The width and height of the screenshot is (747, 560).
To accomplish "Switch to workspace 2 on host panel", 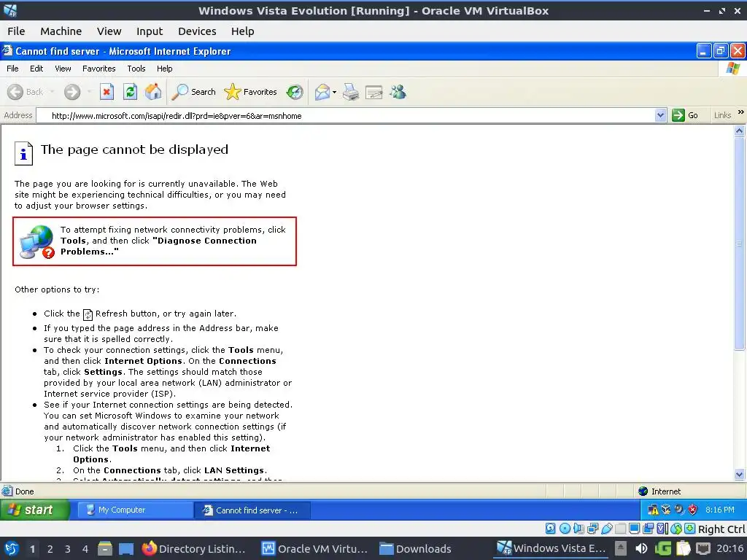I will click(x=50, y=549).
